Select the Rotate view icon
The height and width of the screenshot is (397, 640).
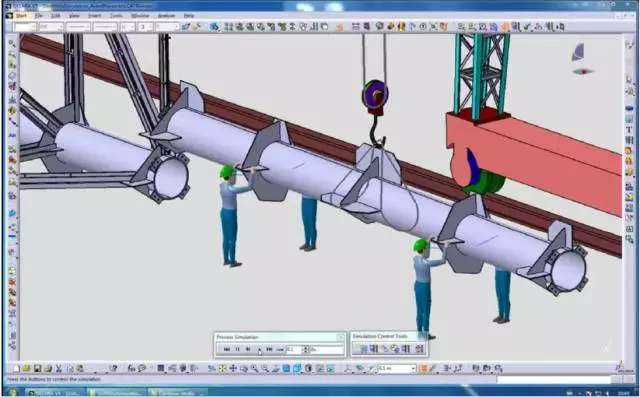point(244,368)
